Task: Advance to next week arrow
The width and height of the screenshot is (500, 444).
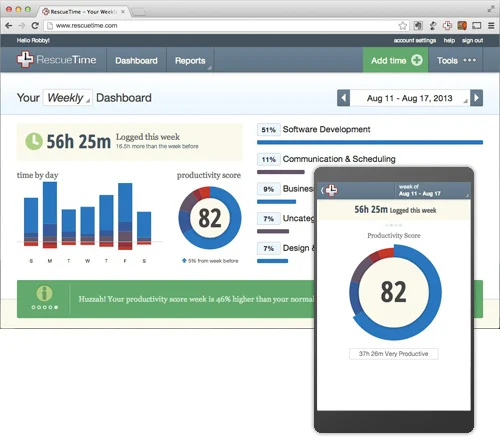Action: 476,98
